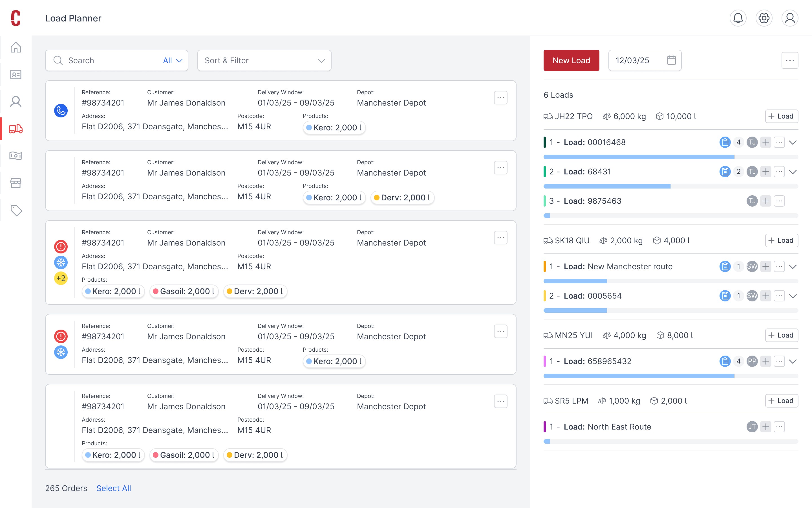Open the date picker field 12/03/25
The height and width of the screenshot is (508, 812).
pyautogui.click(x=645, y=60)
